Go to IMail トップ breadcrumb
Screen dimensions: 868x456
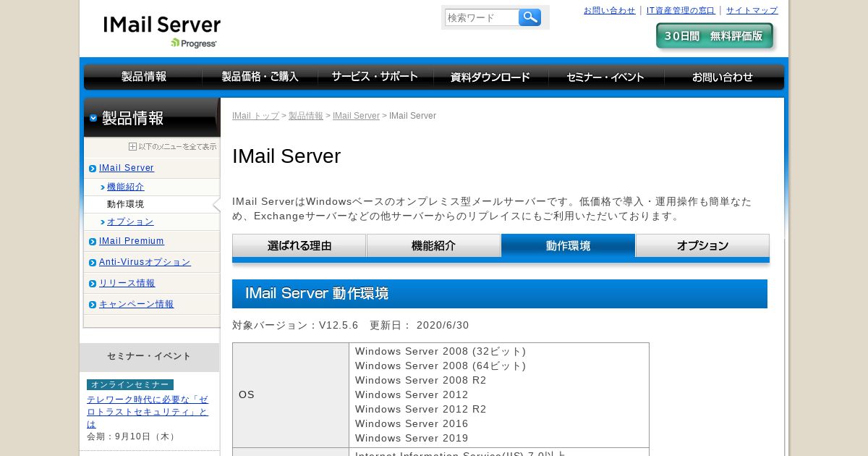coord(255,116)
